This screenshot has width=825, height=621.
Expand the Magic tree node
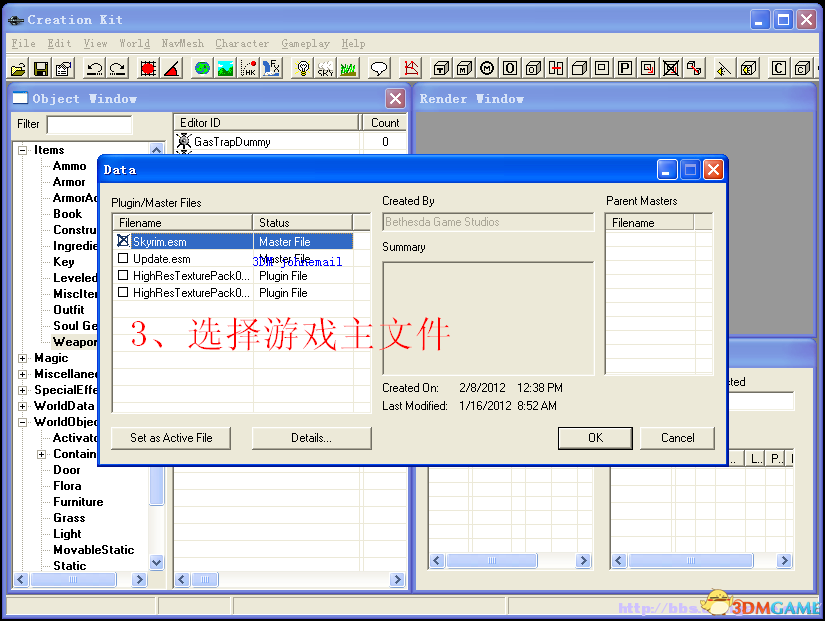pyautogui.click(x=22, y=358)
